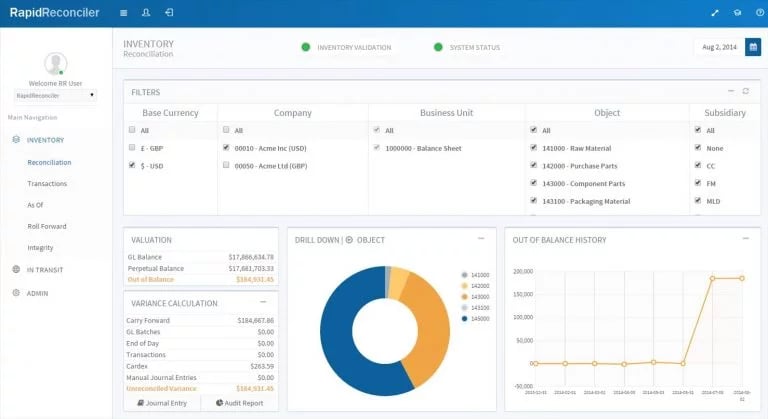The height and width of the screenshot is (419, 768).
Task: Open the user profile icon in header
Action: click(146, 13)
